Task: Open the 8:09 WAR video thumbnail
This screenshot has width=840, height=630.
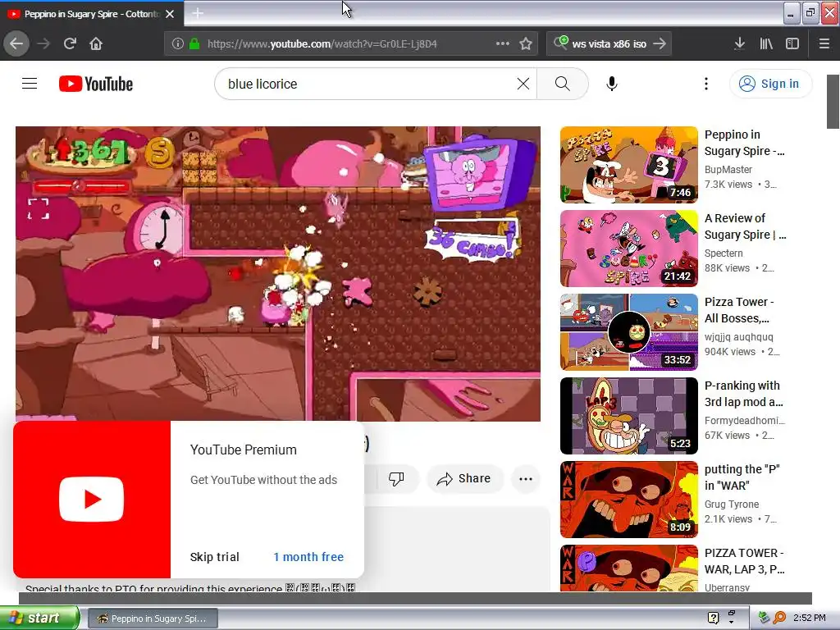Action: click(x=629, y=500)
